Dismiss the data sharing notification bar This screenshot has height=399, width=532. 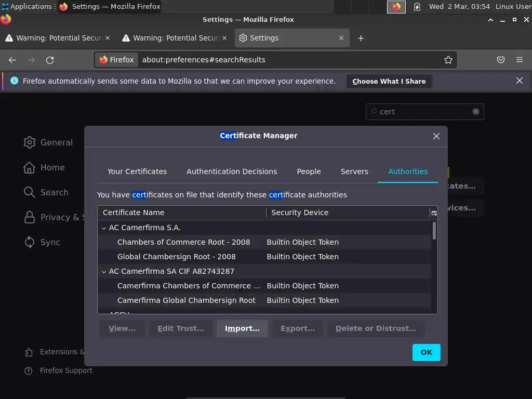pyautogui.click(x=519, y=81)
